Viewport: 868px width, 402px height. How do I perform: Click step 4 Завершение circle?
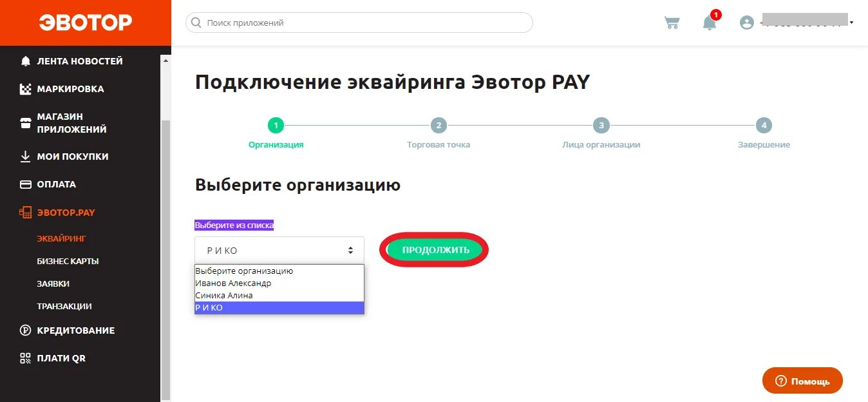coord(764,126)
